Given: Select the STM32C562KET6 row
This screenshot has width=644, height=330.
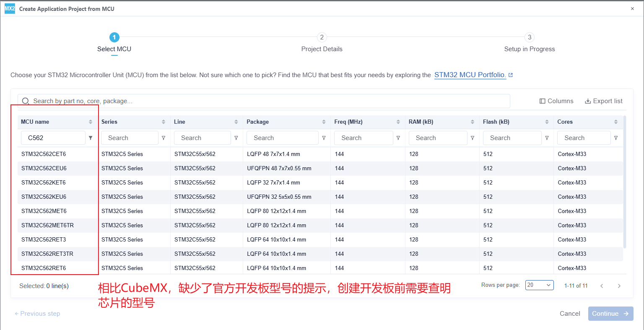Looking at the screenshot, I should click(320, 183).
